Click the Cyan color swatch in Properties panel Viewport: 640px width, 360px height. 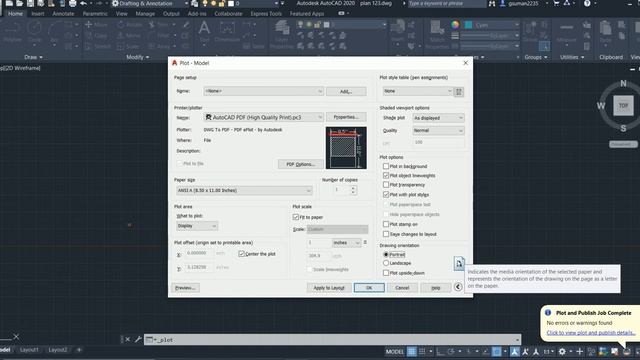click(469, 25)
